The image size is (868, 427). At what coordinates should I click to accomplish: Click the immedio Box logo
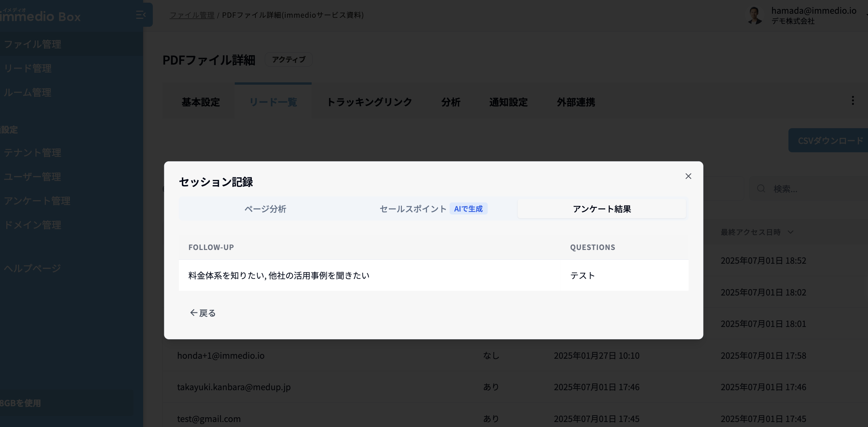40,16
